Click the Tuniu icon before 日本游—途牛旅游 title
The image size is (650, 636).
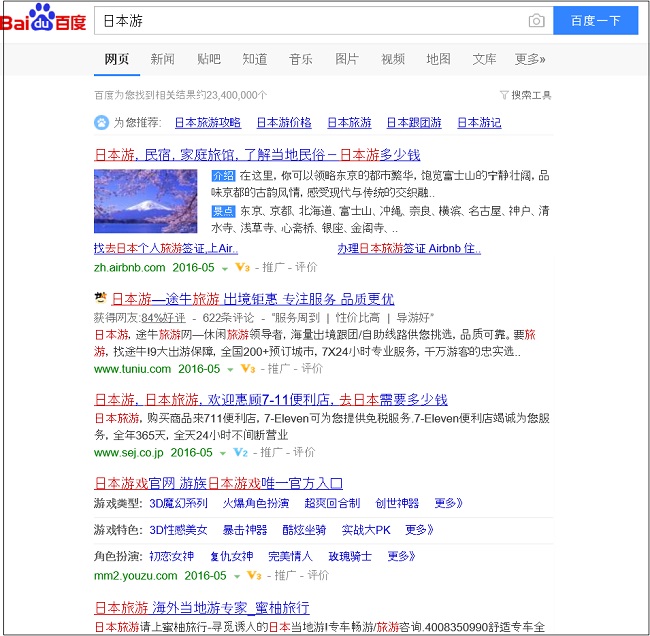coord(100,298)
